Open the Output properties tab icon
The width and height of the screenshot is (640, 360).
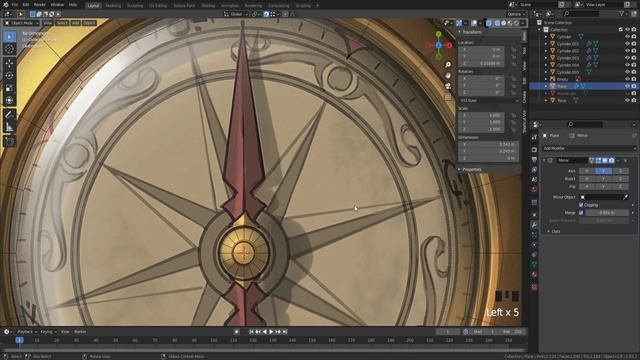click(534, 160)
